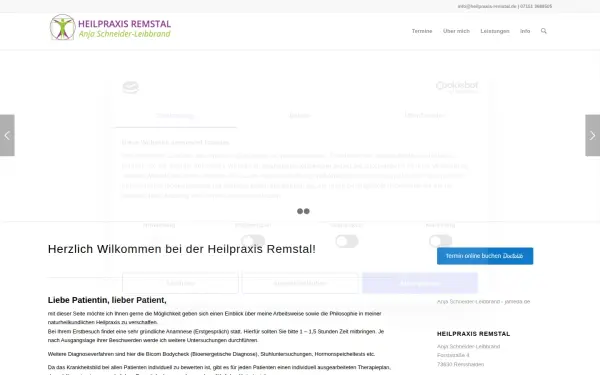
Task: Click the Alle zulassen button
Action: pyautogui.click(x=420, y=283)
